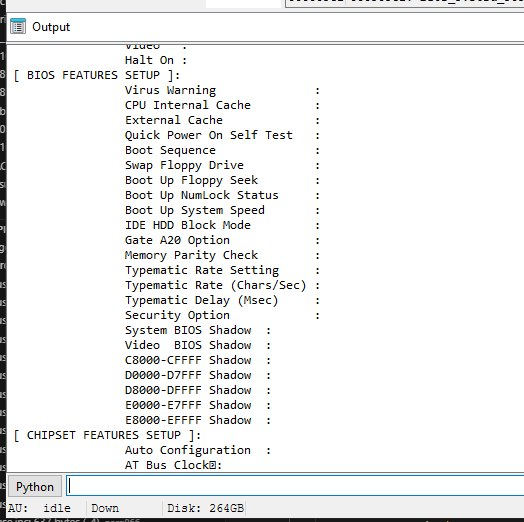
Task: Click the 'Halt On :' output line
Action: (x=156, y=60)
